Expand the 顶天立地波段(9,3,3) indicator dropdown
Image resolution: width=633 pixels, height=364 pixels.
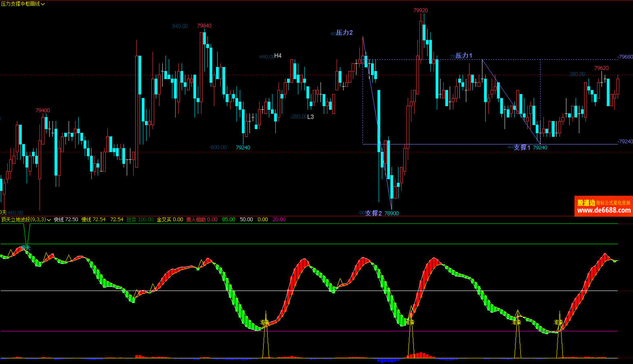pyautogui.click(x=26, y=220)
